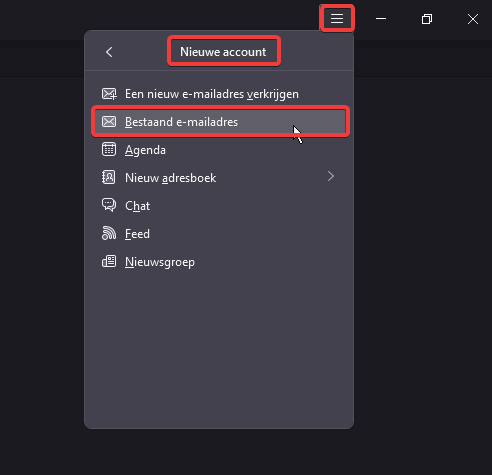The height and width of the screenshot is (475, 492).
Task: Choose the Chat account option
Action: 220,206
